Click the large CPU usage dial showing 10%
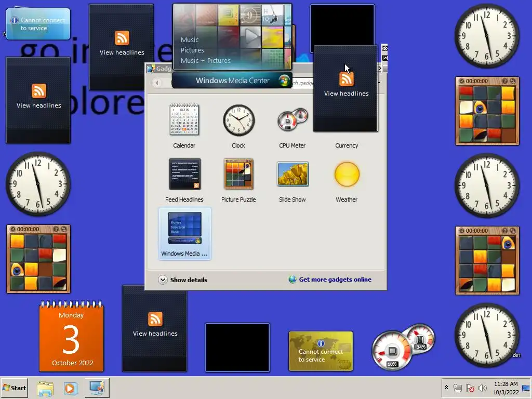532x399 pixels. 392,351
